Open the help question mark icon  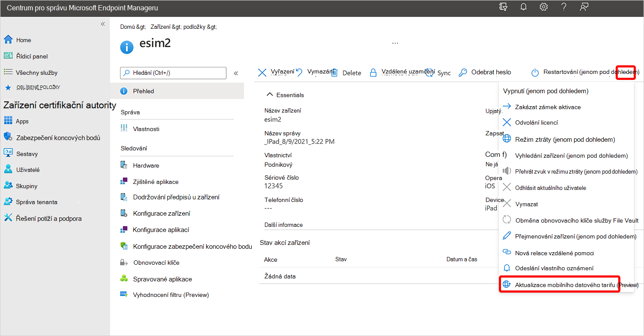coord(565,7)
